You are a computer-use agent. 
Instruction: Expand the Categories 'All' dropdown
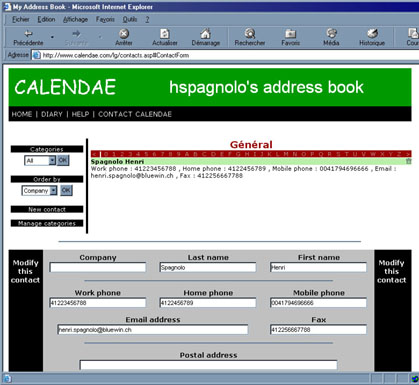[52, 161]
